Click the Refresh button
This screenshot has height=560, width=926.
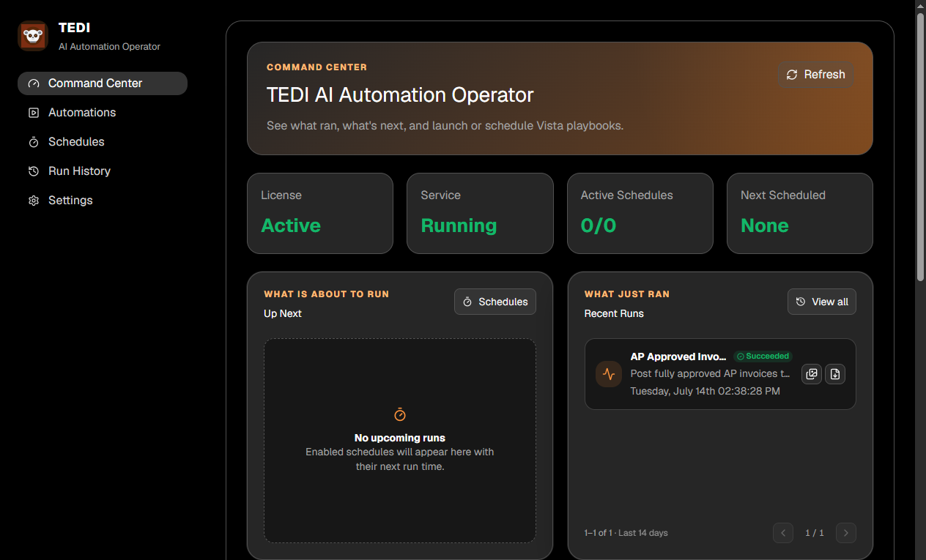pyautogui.click(x=815, y=75)
